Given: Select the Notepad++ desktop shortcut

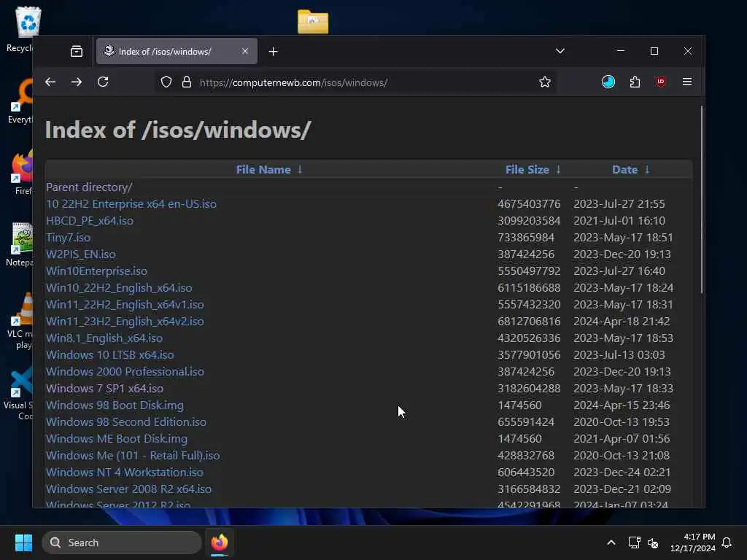Looking at the screenshot, I should point(21,244).
